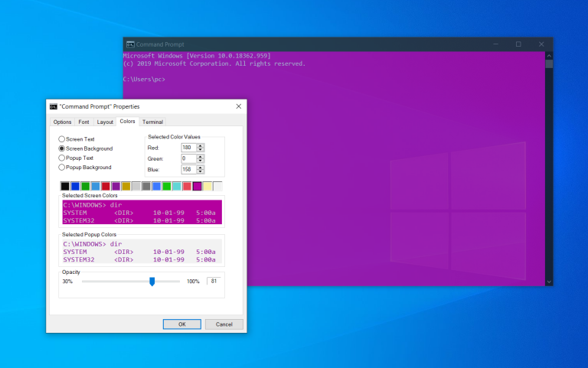Increase the Red value with up arrow

click(201, 145)
